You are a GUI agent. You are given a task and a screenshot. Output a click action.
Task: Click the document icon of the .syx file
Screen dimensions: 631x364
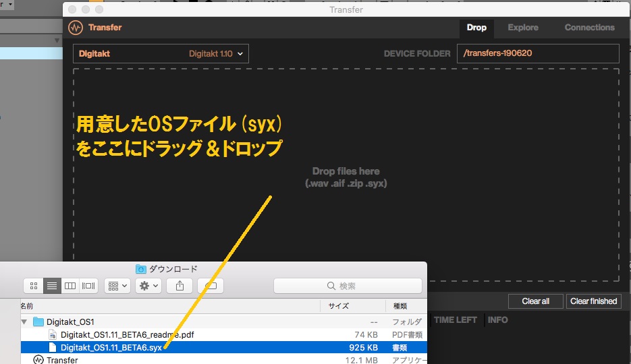tap(53, 348)
